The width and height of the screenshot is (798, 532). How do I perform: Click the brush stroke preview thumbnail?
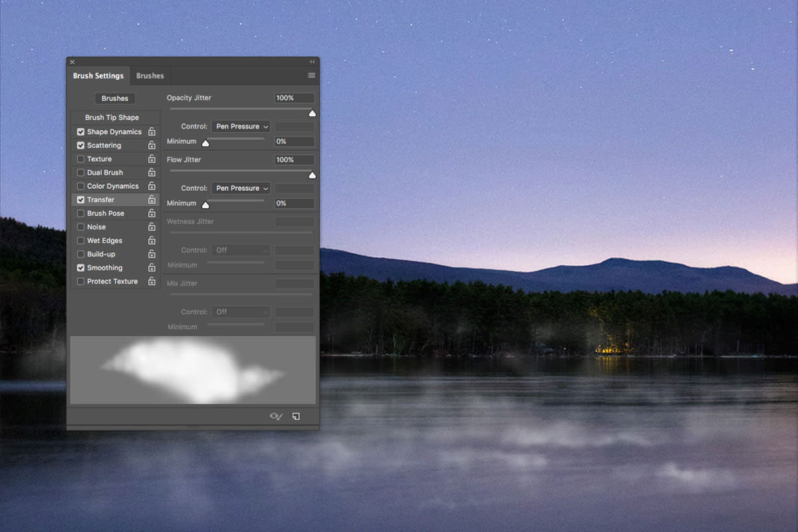point(193,370)
